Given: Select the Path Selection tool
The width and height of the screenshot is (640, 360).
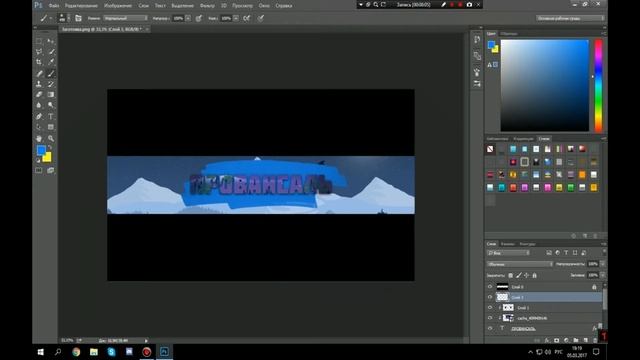Looking at the screenshot, I should pos(39,127).
